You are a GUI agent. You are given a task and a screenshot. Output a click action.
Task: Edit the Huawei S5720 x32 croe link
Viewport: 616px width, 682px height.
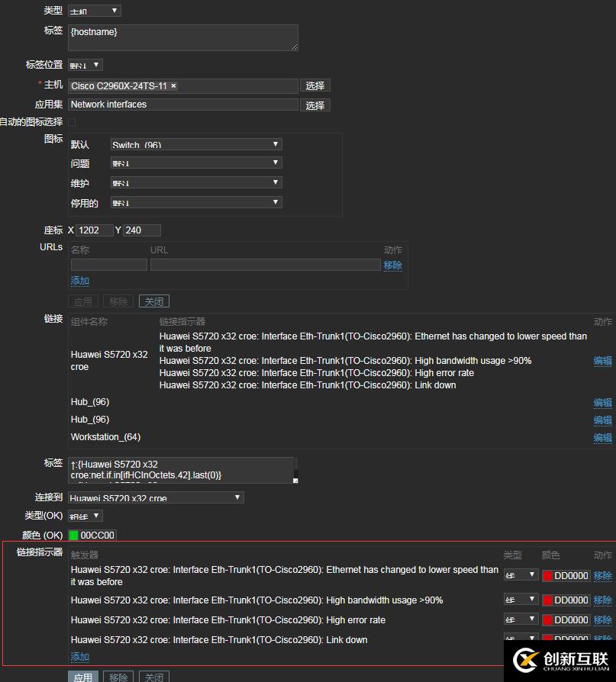pyautogui.click(x=602, y=361)
